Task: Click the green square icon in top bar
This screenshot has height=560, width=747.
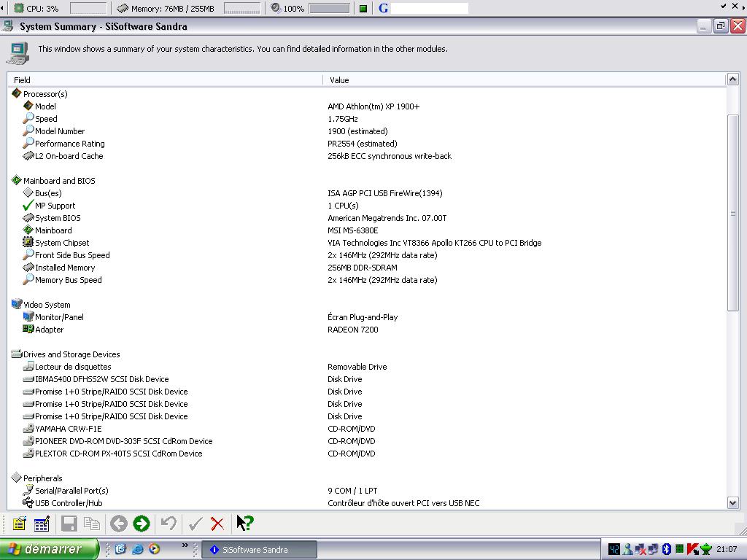Action: click(363, 9)
